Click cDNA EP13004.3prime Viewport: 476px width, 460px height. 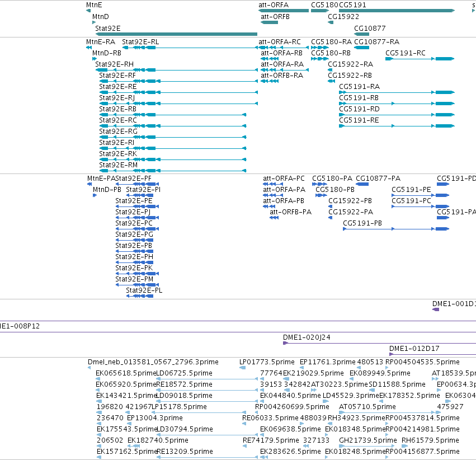coord(130,424)
